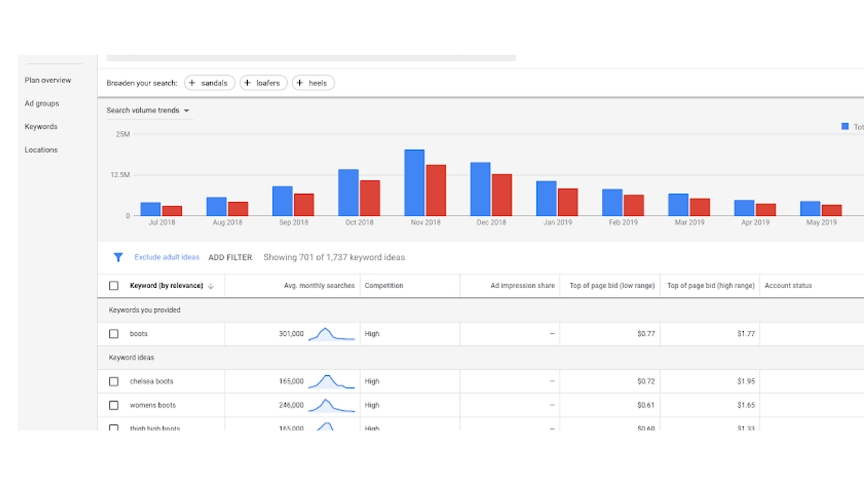Image resolution: width=864 pixels, height=504 pixels.
Task: Add sandals to broaden your search
Action: click(209, 83)
